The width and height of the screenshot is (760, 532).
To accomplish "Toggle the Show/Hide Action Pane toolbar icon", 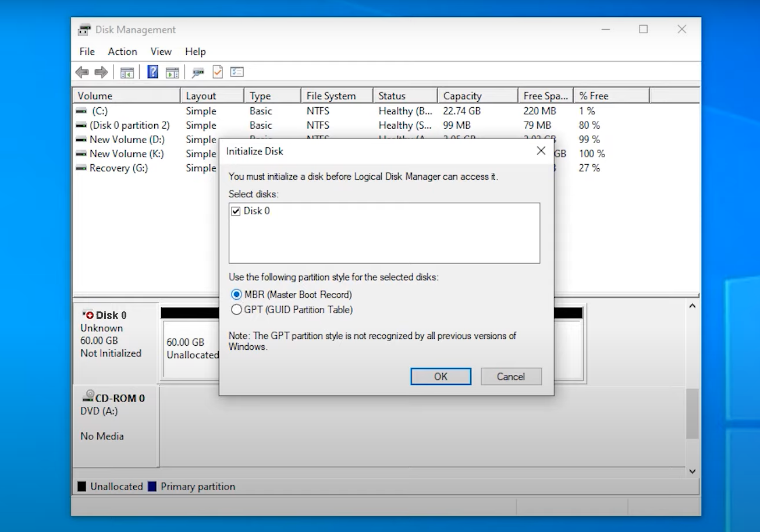I will [172, 72].
